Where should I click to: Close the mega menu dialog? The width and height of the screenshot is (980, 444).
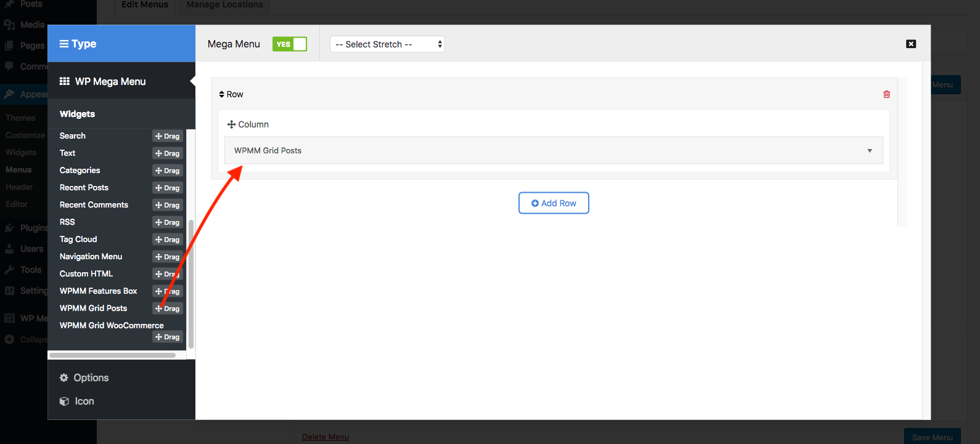tap(911, 44)
